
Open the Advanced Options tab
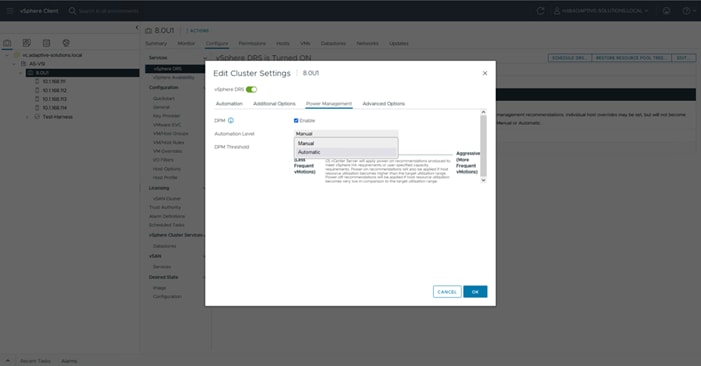coord(383,104)
